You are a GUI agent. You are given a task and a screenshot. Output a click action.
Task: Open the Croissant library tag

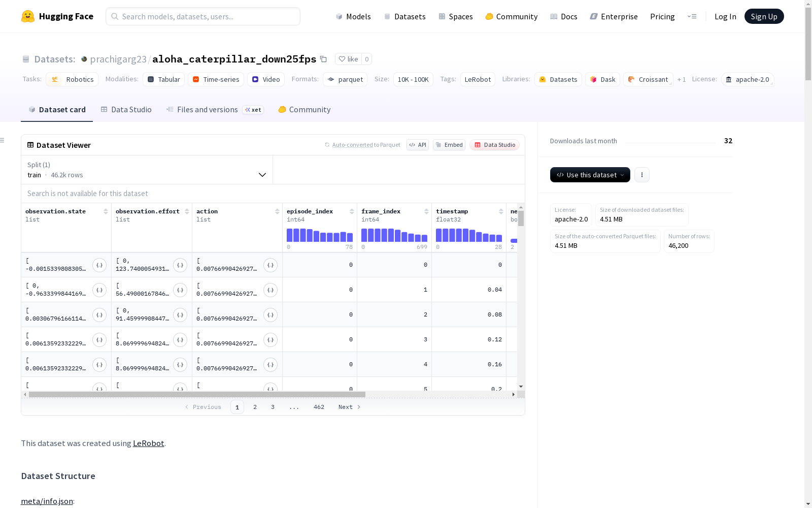[x=648, y=79]
